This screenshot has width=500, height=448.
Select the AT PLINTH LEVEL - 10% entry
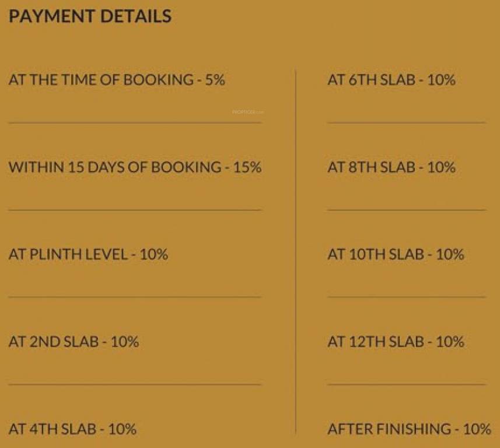(88, 254)
